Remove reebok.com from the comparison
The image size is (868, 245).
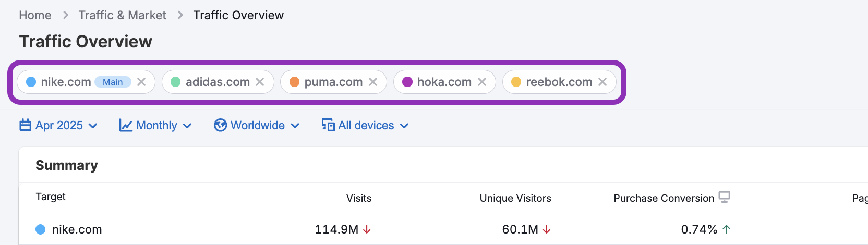602,82
